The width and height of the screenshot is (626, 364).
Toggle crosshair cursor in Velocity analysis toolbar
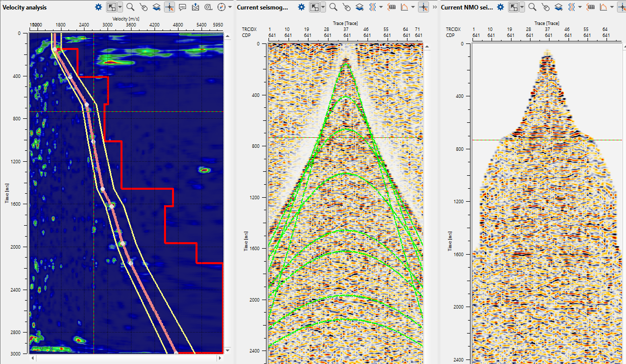pyautogui.click(x=169, y=7)
